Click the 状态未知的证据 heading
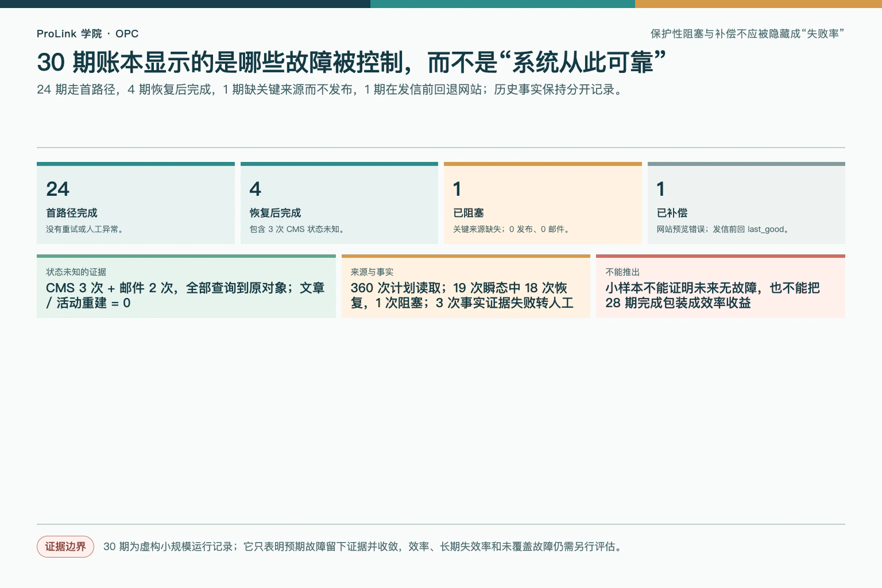Screen dimensions: 882x588 pyautogui.click(x=76, y=272)
